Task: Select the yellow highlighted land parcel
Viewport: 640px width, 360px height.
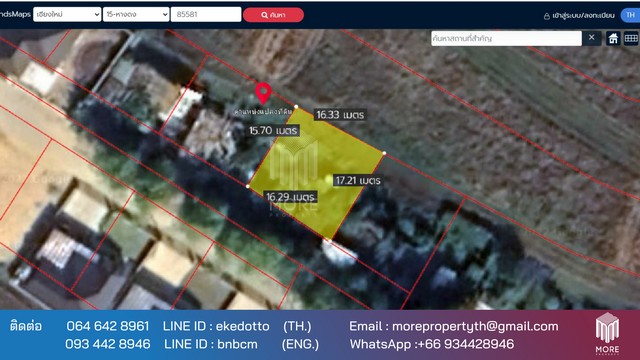Action: pyautogui.click(x=316, y=171)
